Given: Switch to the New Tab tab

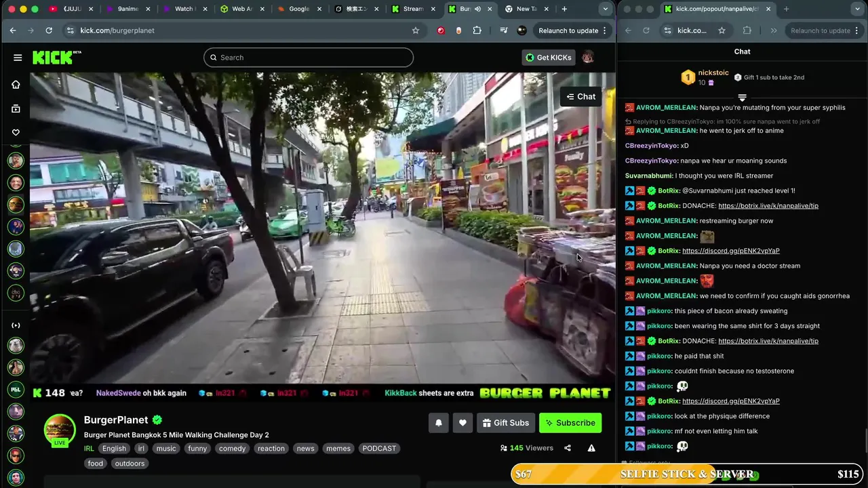Looking at the screenshot, I should tap(526, 9).
